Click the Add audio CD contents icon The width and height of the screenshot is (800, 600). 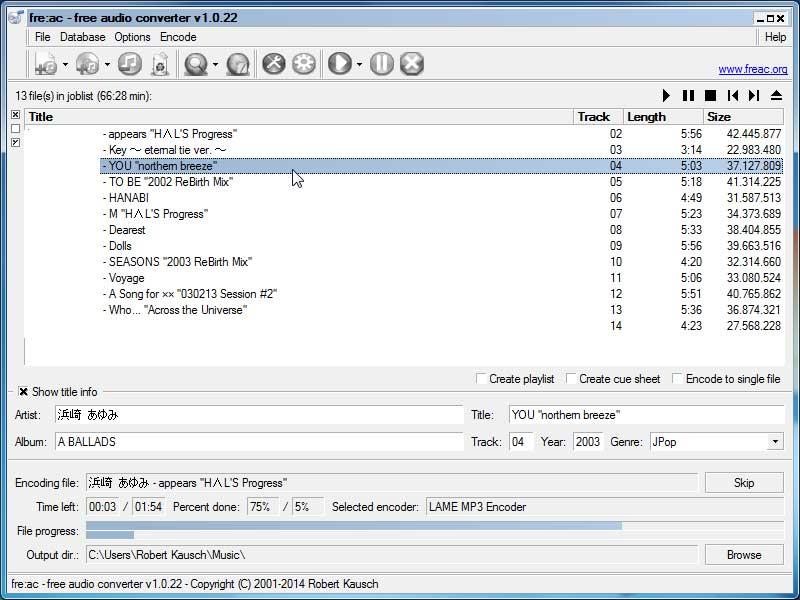click(88, 64)
